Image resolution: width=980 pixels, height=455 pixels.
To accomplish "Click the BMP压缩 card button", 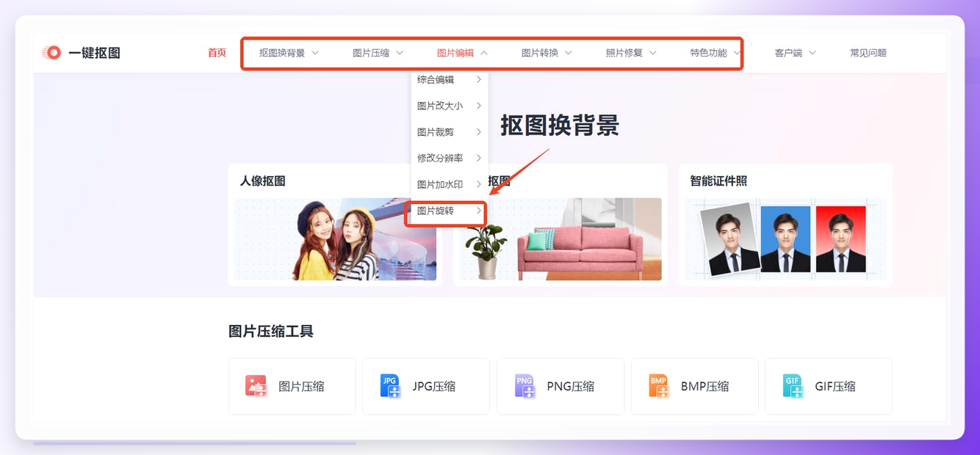I will 694,386.
